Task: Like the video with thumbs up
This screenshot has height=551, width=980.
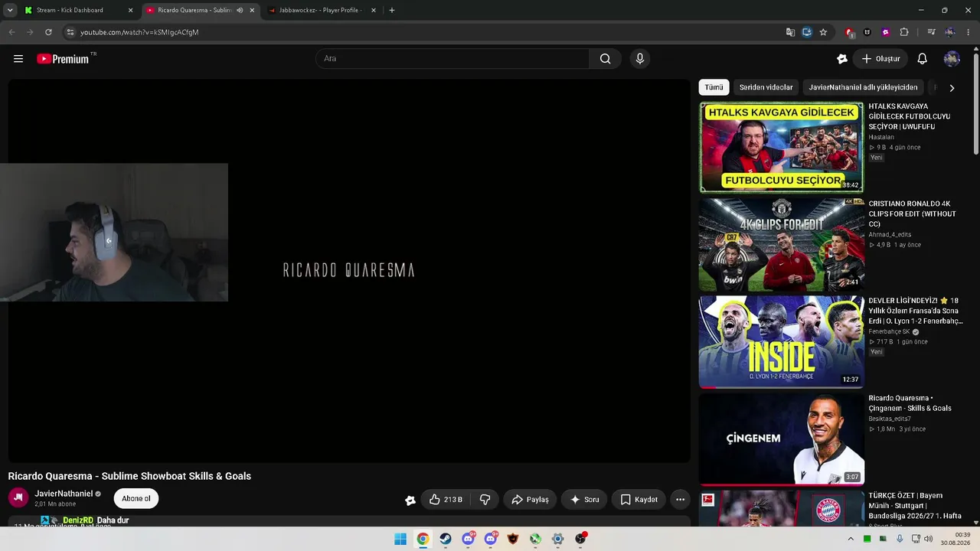Action: pos(446,500)
